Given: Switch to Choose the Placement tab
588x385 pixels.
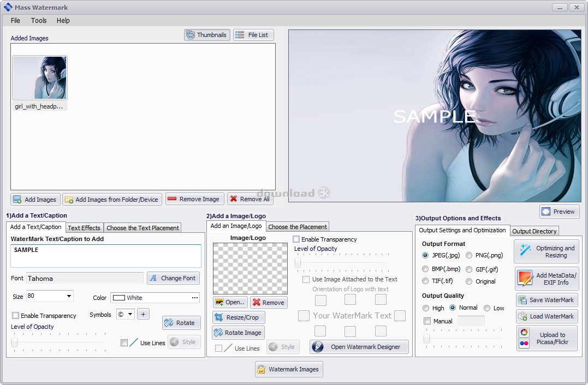Looking at the screenshot, I should (x=298, y=226).
